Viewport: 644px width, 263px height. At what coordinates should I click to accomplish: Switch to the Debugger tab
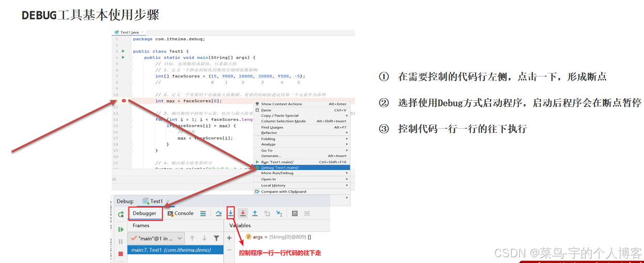coord(145,213)
